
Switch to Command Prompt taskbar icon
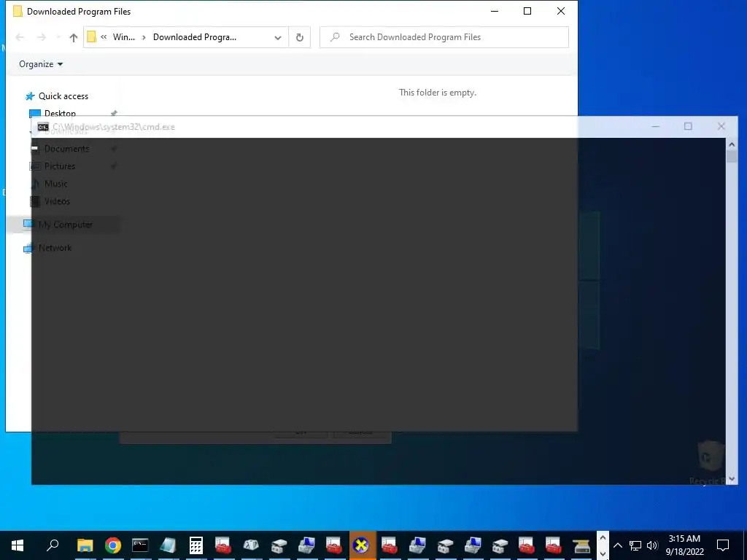140,545
